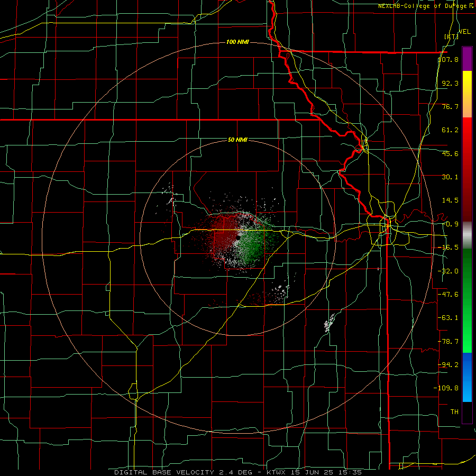Select the -94.2 velocity scale value
Screen dimensions: 476x476
(x=448, y=364)
